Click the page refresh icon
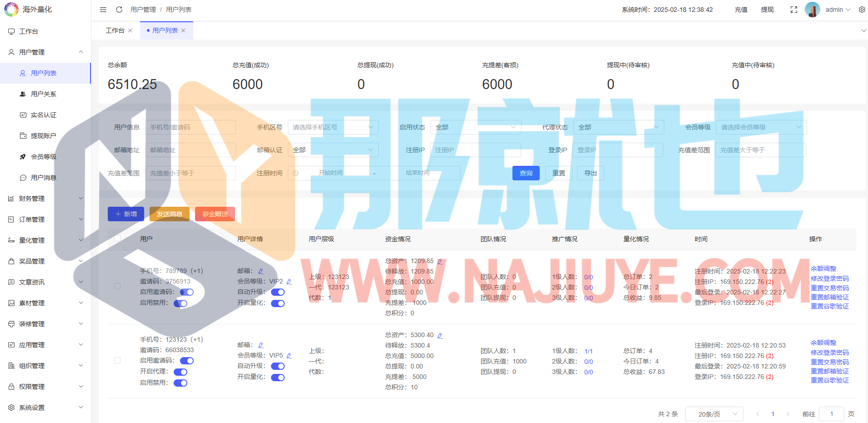This screenshot has width=868, height=423. pos(119,10)
